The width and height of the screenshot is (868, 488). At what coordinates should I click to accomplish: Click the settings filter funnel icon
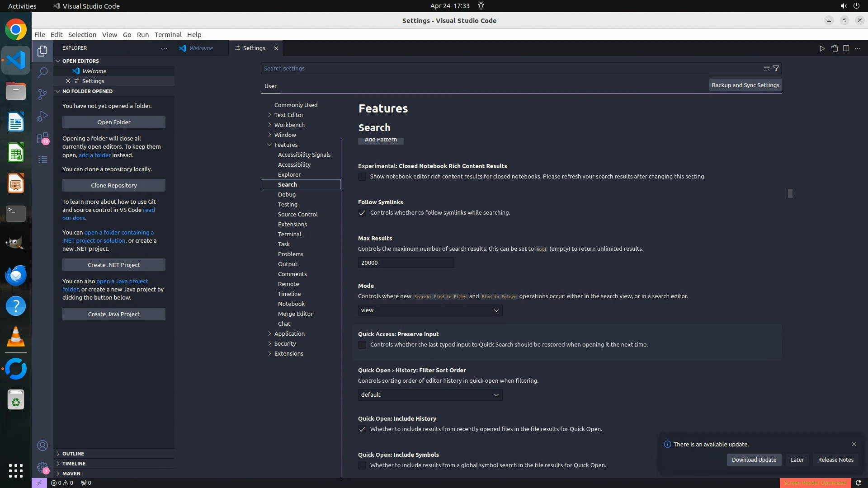tap(776, 68)
